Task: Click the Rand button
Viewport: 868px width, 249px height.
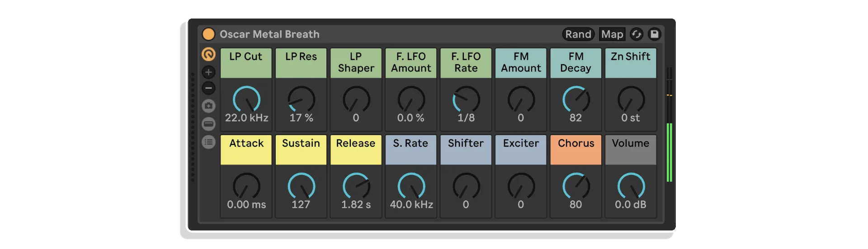Action: (578, 34)
